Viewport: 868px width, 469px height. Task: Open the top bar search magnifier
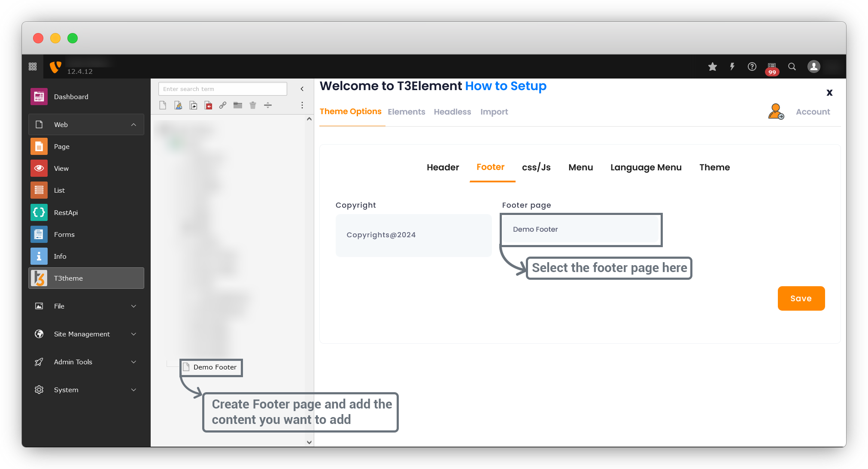click(792, 67)
